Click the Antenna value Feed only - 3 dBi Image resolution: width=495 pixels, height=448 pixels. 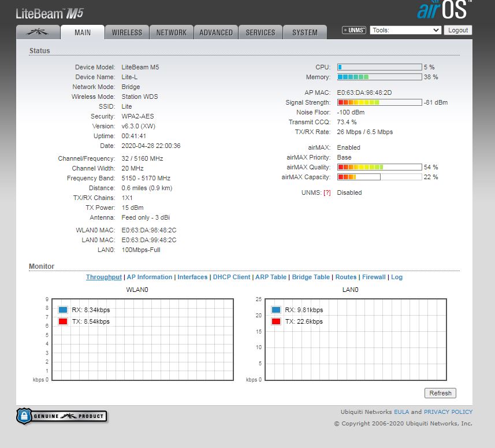[146, 217]
